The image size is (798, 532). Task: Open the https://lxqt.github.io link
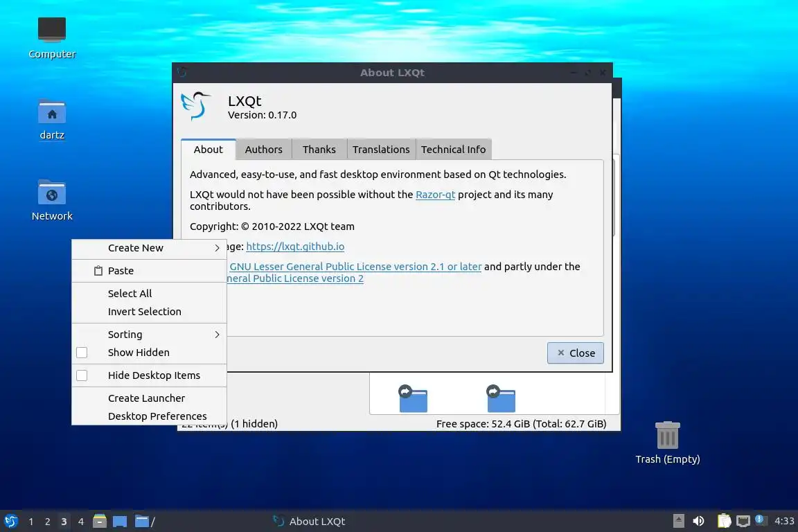295,247
